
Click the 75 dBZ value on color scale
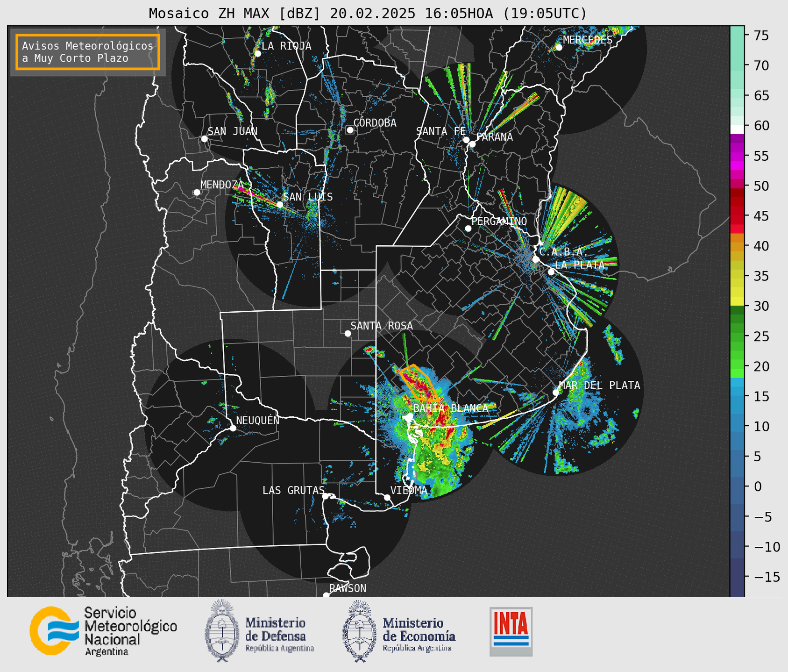tap(760, 36)
